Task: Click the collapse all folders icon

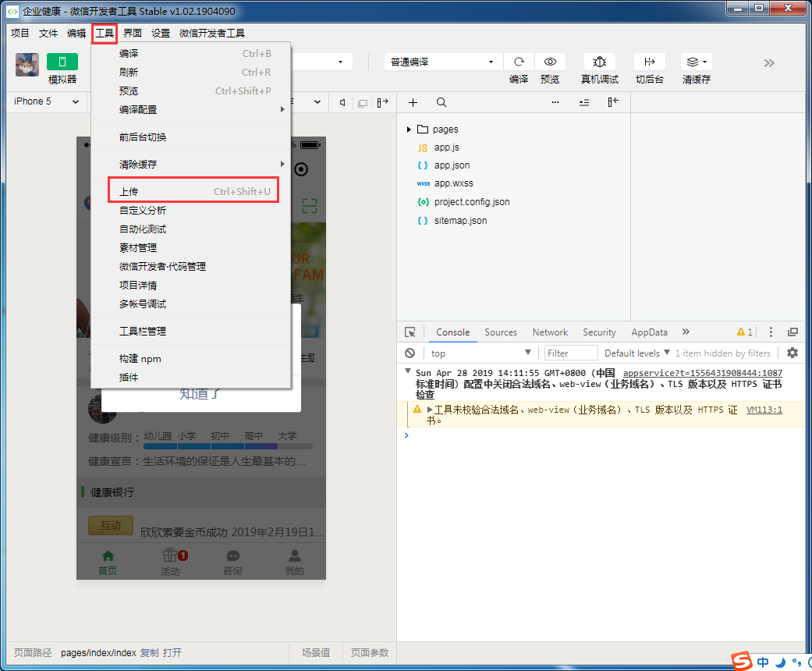Action: 584,102
